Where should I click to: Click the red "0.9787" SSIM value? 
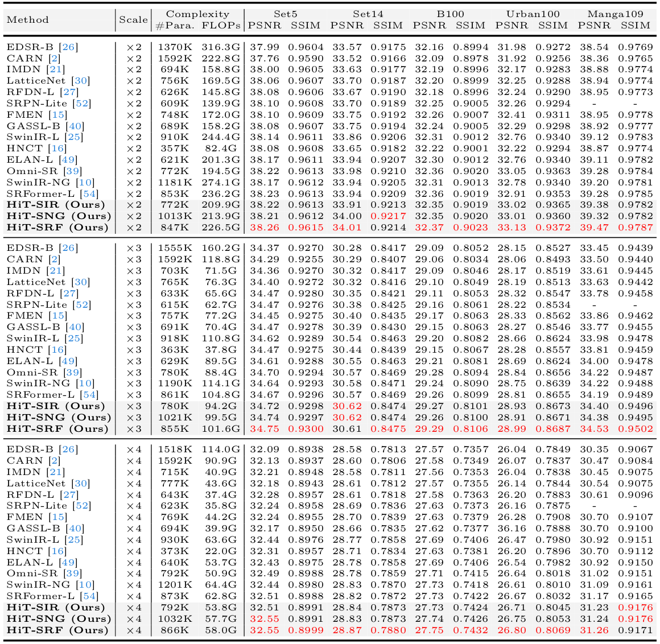[x=636, y=228]
